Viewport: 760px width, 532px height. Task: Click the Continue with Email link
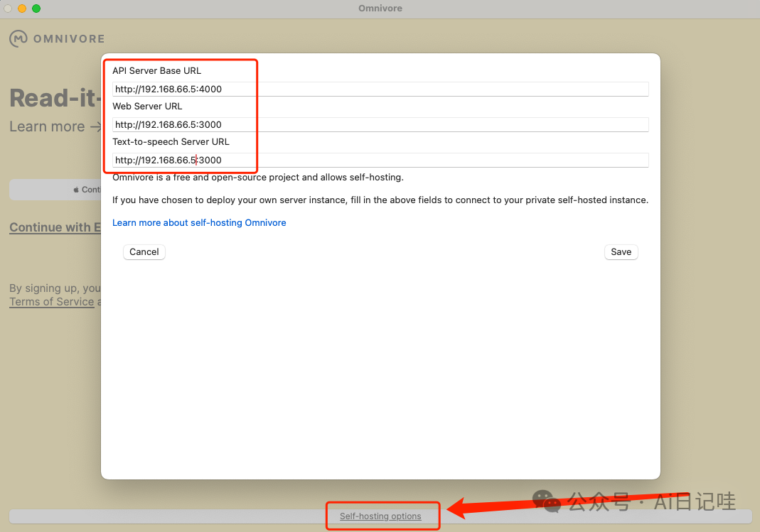[x=55, y=227]
